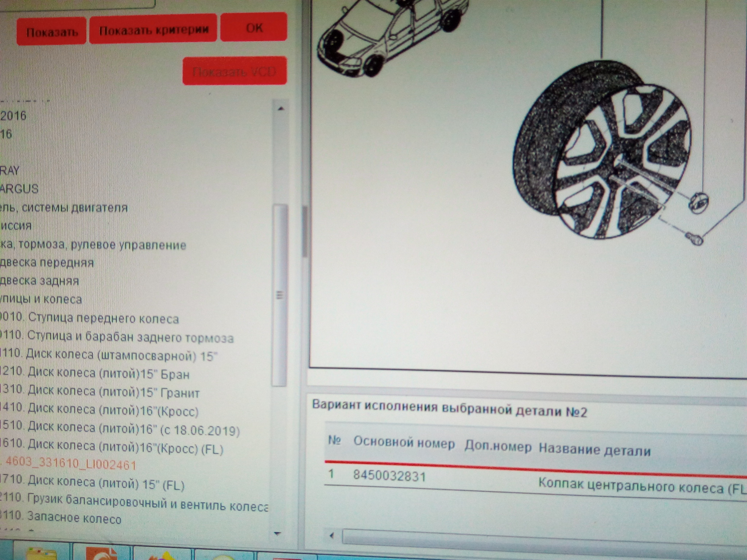Click the wheel bolt part in diagram

coord(694,240)
